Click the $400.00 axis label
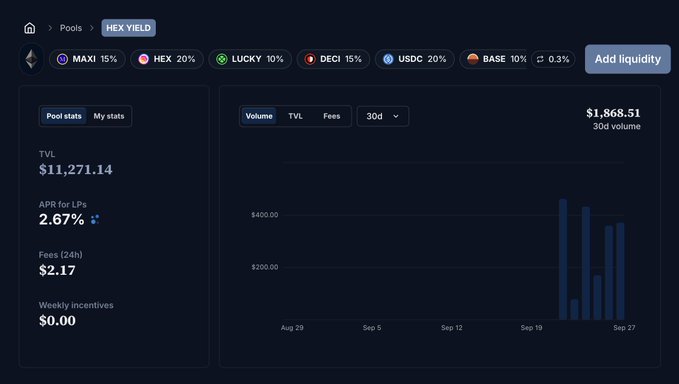 point(265,215)
